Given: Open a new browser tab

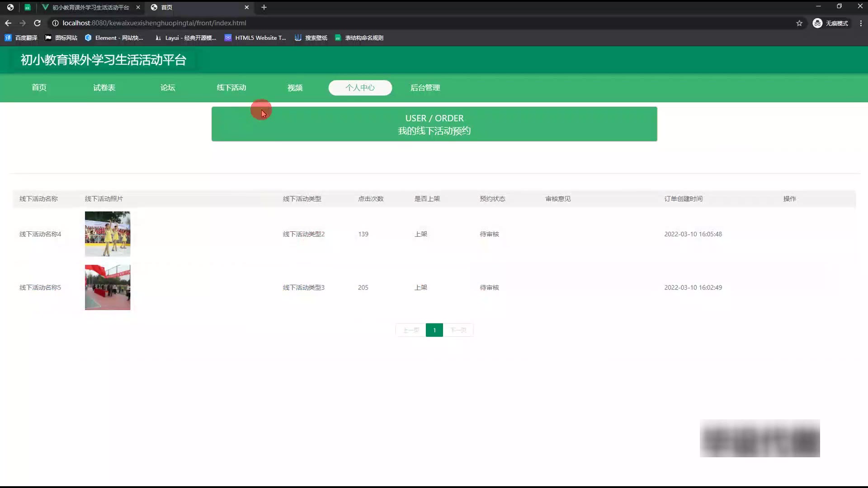Looking at the screenshot, I should pos(264,7).
